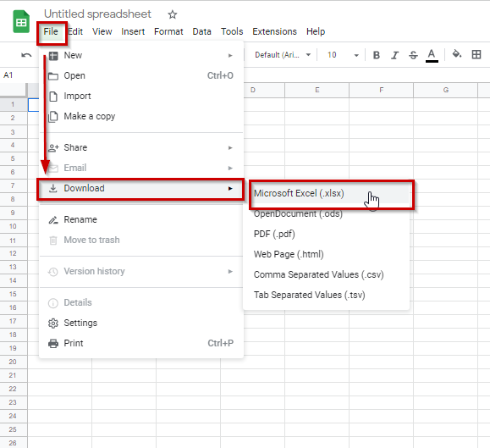
Task: Apply strikethrough formatting
Action: click(x=413, y=55)
